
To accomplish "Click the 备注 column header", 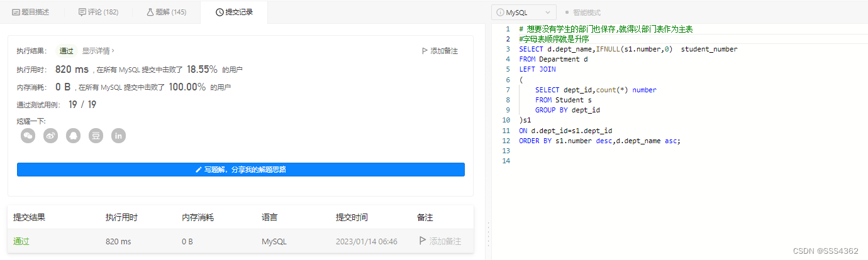I will (425, 217).
